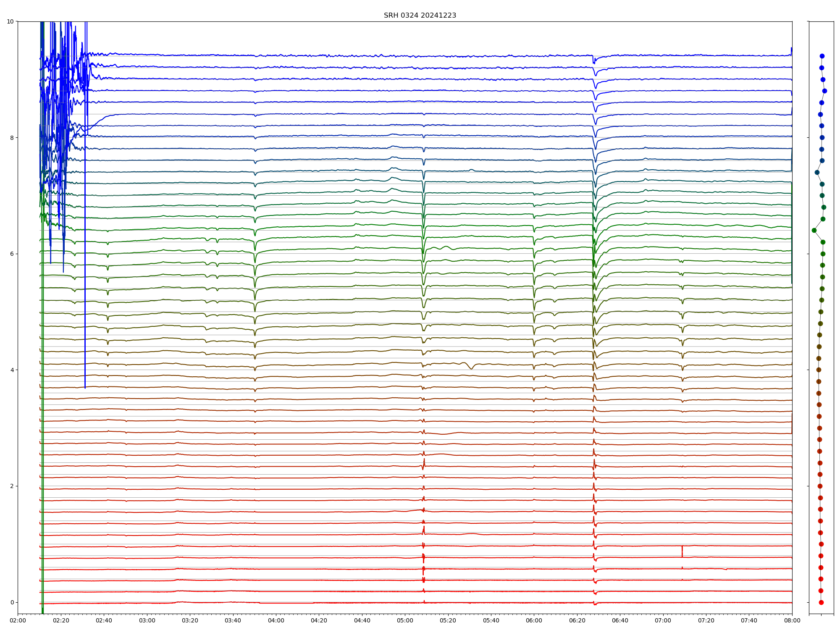Click the y-axis label 0

(x=12, y=602)
